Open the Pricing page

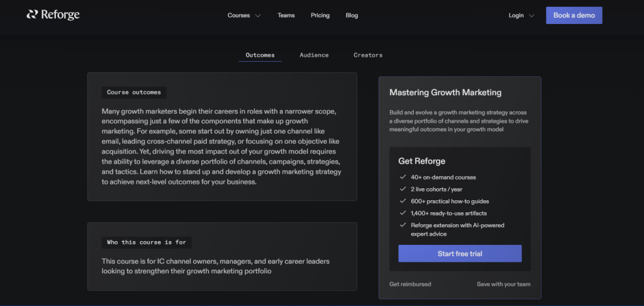pos(320,15)
